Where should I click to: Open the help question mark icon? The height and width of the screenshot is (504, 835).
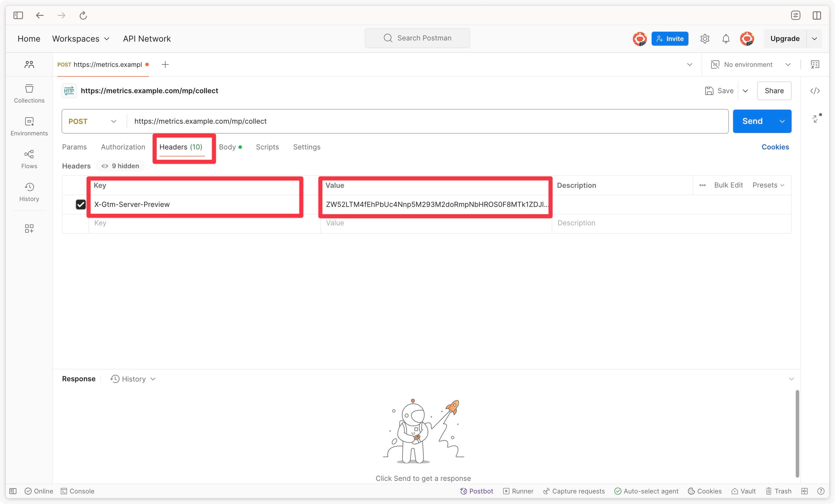820,491
